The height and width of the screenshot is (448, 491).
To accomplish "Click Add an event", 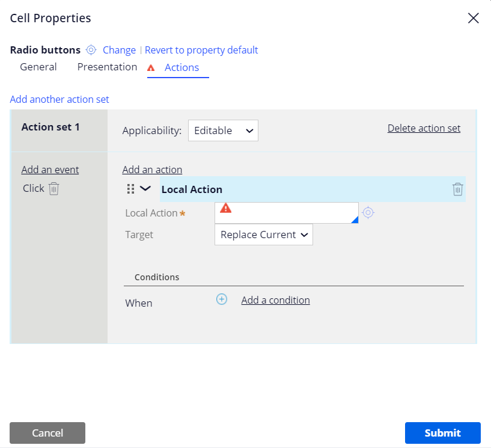I will [x=50, y=169].
